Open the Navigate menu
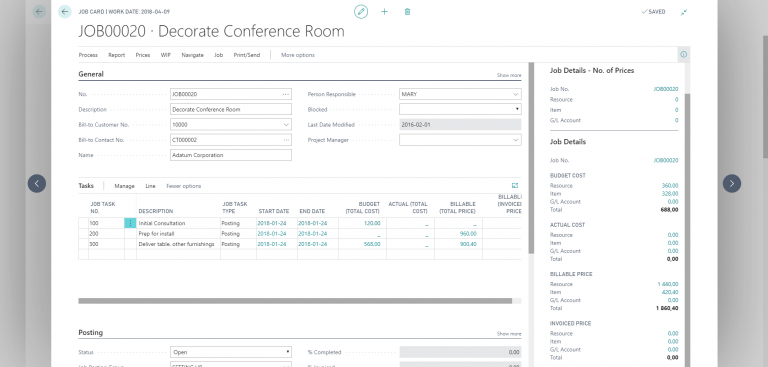This screenshot has height=367, width=768. point(192,55)
